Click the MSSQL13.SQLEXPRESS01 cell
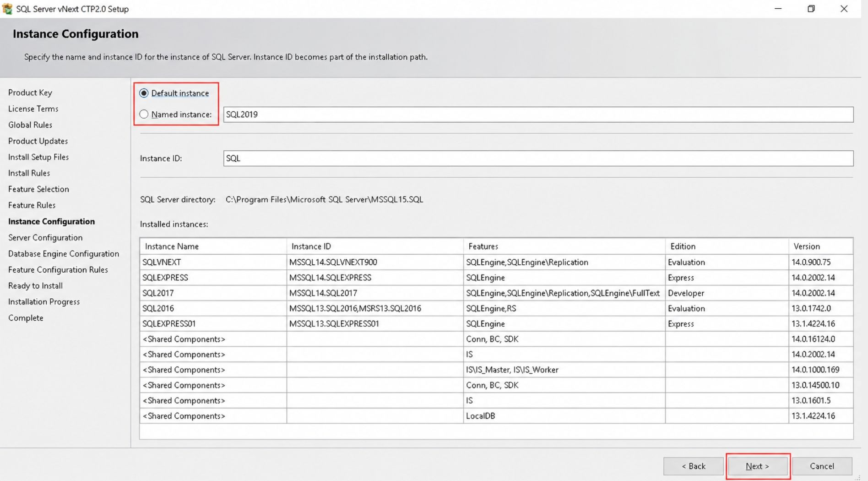This screenshot has height=481, width=868. (x=375, y=323)
